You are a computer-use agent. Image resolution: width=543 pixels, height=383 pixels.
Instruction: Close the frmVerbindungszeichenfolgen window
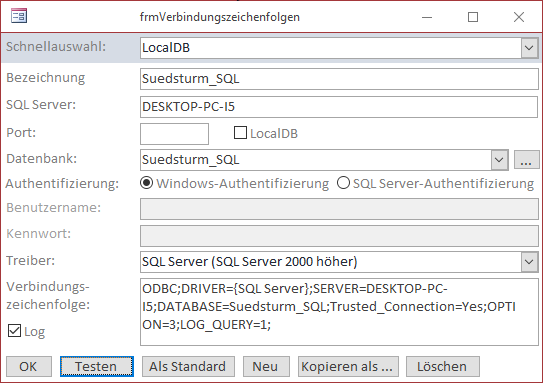point(519,17)
